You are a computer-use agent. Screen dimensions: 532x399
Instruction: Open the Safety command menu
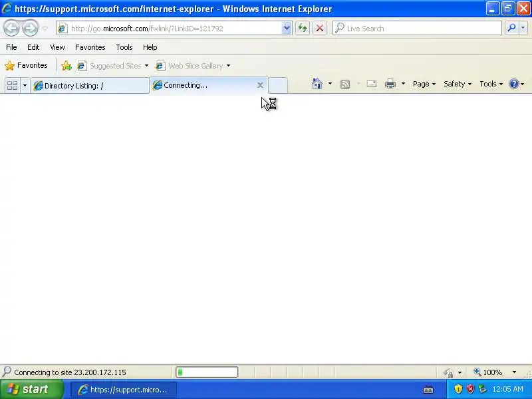458,84
